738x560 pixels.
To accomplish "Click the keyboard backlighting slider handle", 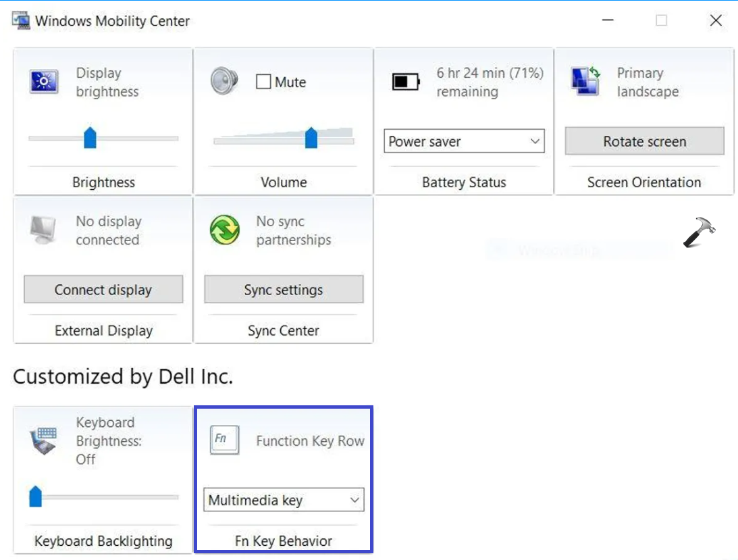I will tap(36, 497).
